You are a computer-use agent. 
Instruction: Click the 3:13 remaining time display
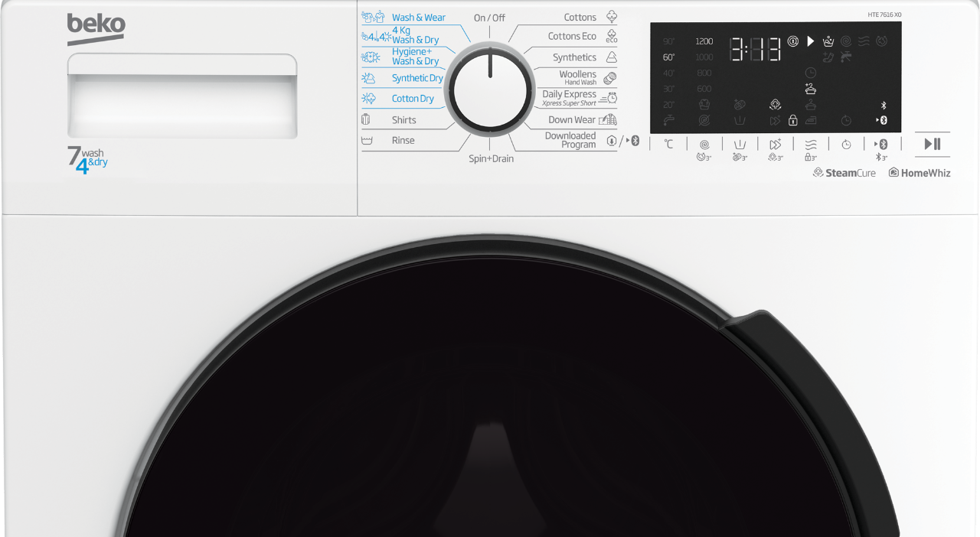755,49
